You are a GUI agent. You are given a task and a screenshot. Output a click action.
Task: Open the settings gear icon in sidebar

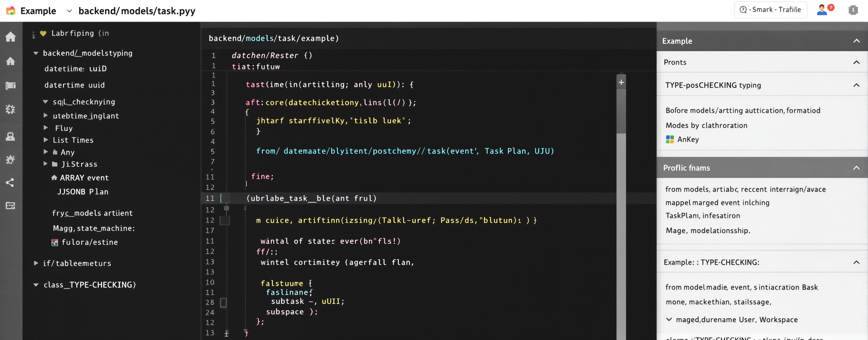tap(10, 109)
